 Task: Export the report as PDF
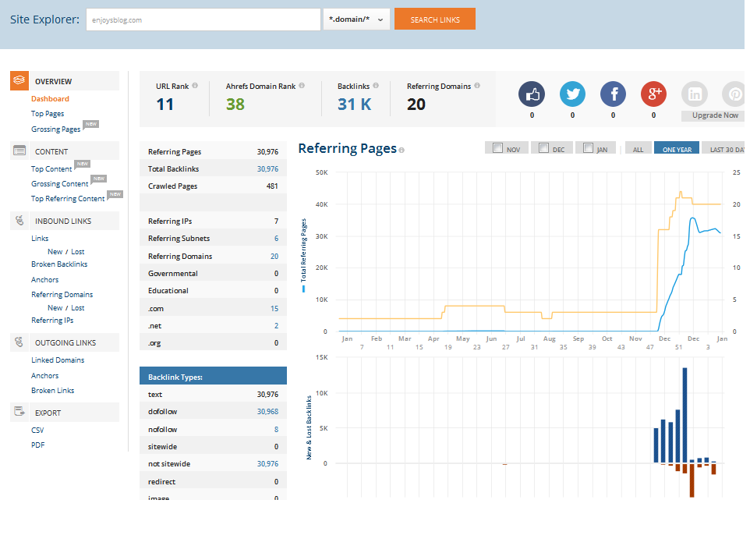(x=37, y=445)
